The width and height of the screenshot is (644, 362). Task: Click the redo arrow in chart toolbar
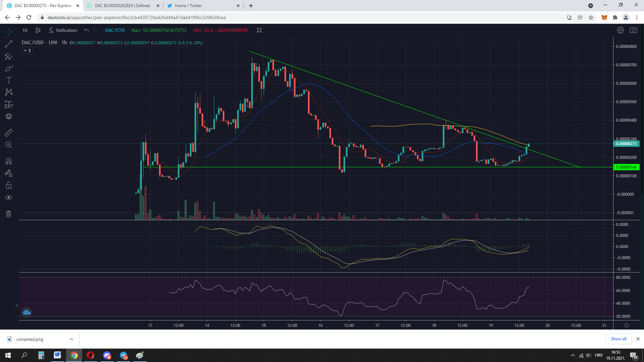97,30
